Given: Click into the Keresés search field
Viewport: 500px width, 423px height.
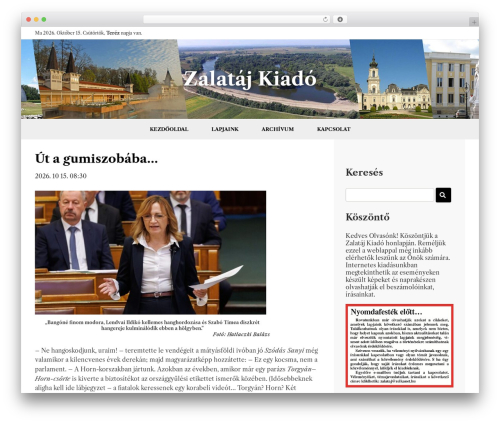Looking at the screenshot, I should (390, 195).
